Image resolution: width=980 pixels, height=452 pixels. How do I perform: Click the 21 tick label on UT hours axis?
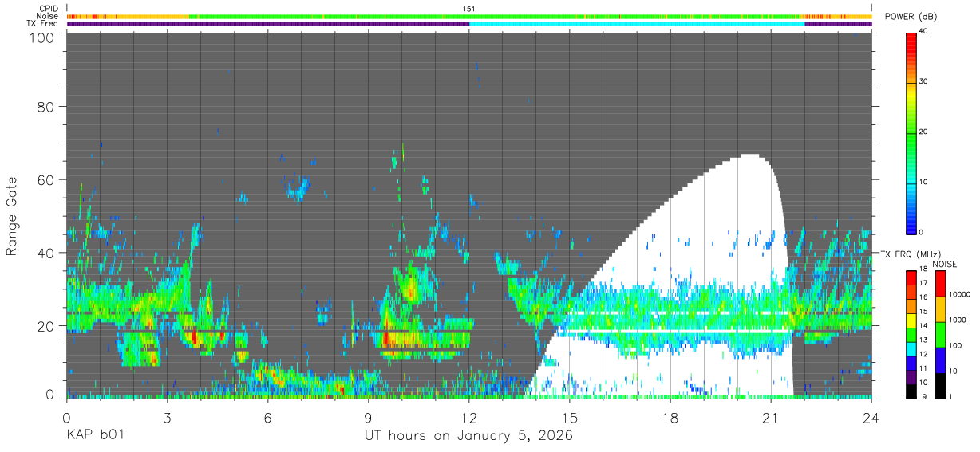pos(771,417)
